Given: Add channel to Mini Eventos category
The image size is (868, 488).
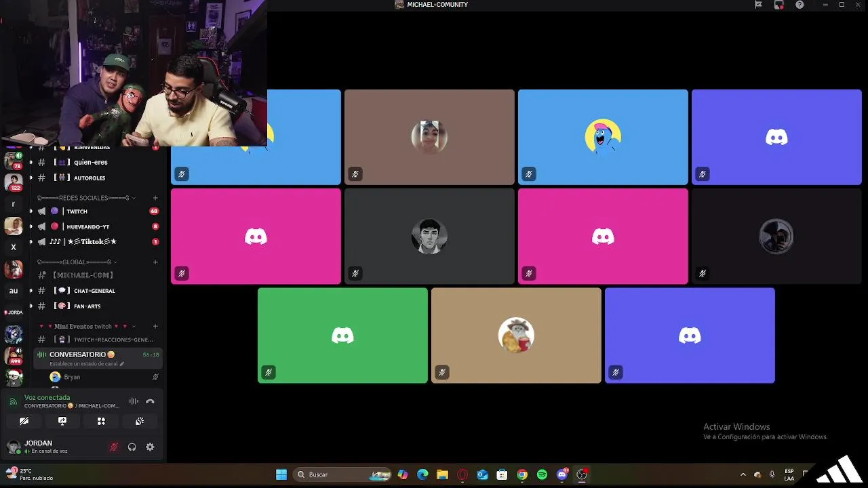Looking at the screenshot, I should pyautogui.click(x=155, y=326).
